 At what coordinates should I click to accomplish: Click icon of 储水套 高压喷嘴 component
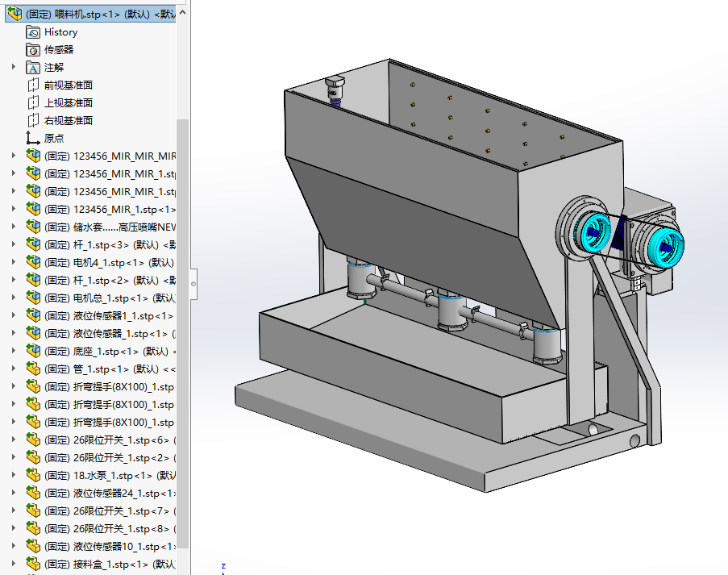coord(33,227)
